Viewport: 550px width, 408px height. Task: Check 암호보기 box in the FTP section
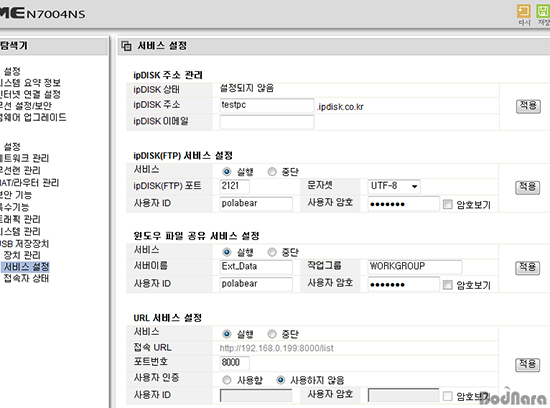pos(448,204)
